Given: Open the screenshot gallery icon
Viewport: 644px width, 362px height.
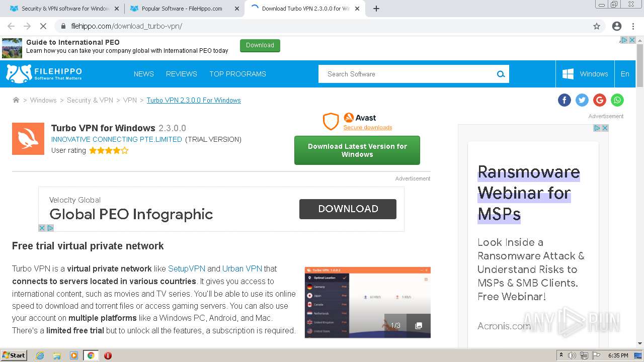Looking at the screenshot, I should [418, 326].
